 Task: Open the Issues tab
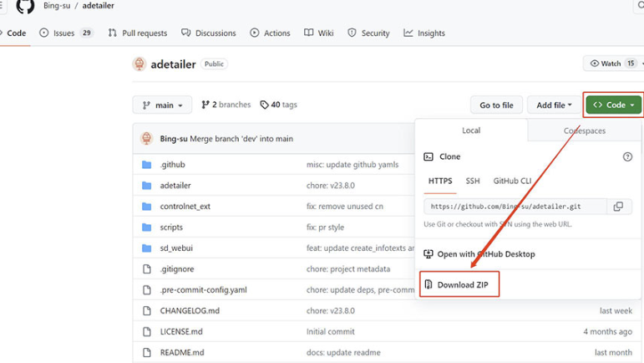[66, 33]
